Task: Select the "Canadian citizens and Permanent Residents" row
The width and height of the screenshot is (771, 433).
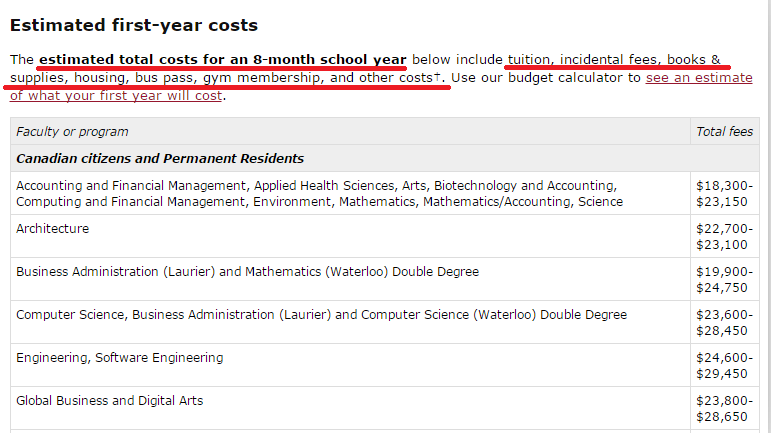Action: pos(160,158)
